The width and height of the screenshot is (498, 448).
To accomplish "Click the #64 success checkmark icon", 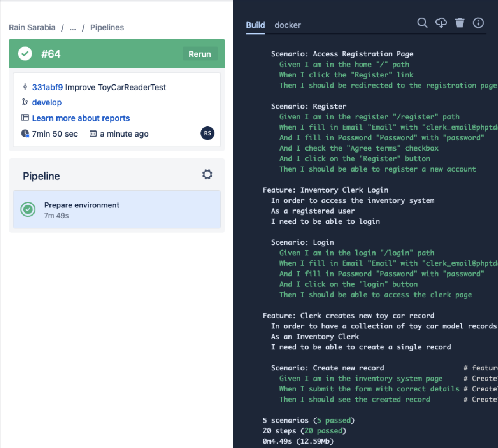I will click(25, 53).
